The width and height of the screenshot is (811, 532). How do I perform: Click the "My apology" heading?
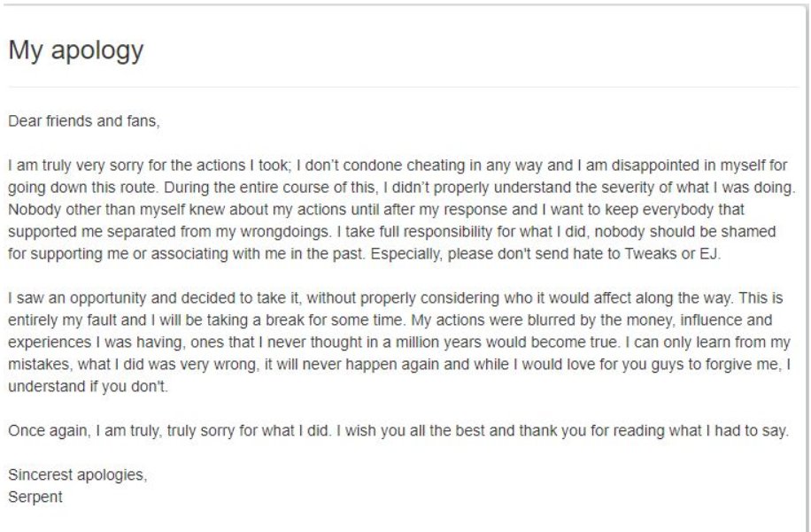point(75,50)
